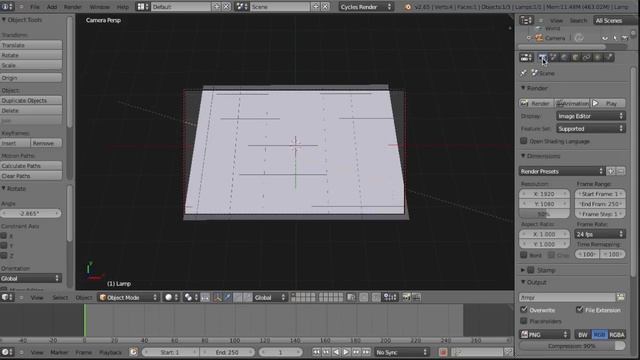Collapse the Output panel
640x360 pixels.
click(523, 282)
